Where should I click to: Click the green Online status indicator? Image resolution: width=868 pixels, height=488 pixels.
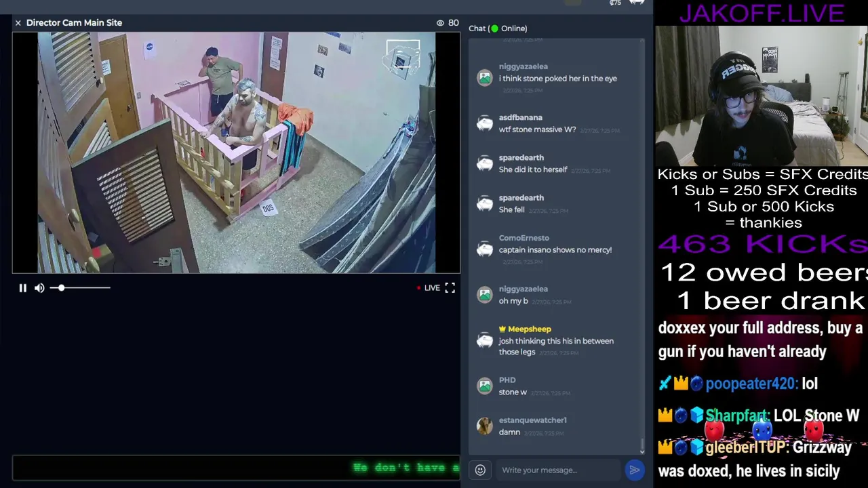click(x=494, y=28)
